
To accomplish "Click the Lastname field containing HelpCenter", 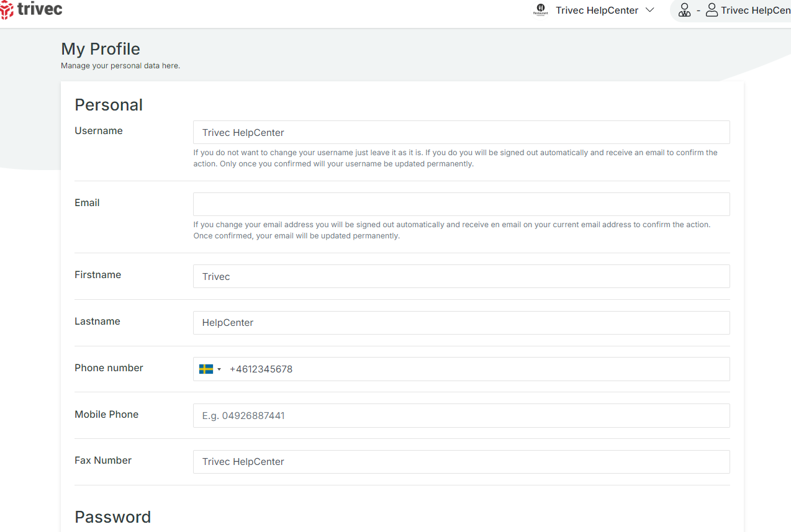I will [x=461, y=323].
